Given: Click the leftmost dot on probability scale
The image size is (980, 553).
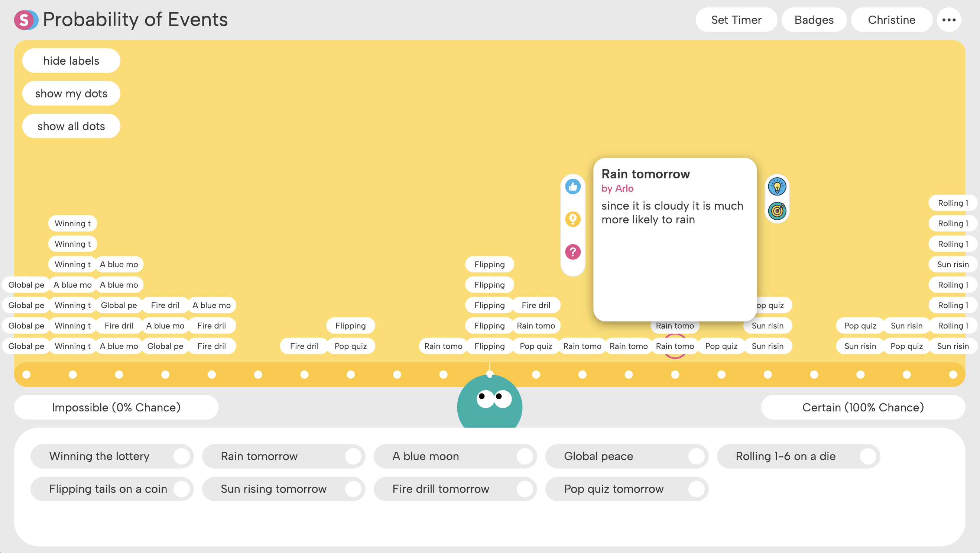Looking at the screenshot, I should point(26,375).
